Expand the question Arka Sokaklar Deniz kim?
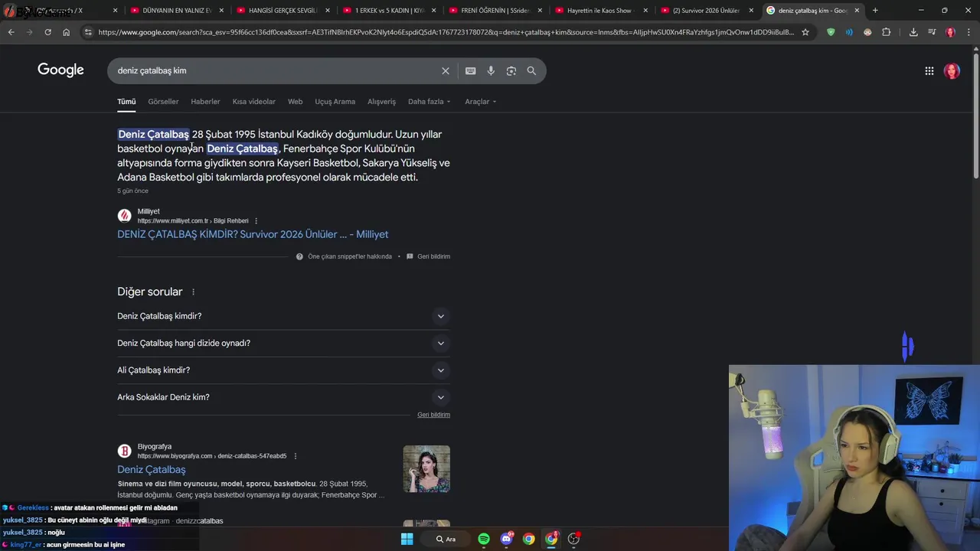This screenshot has height=551, width=980. [283, 397]
